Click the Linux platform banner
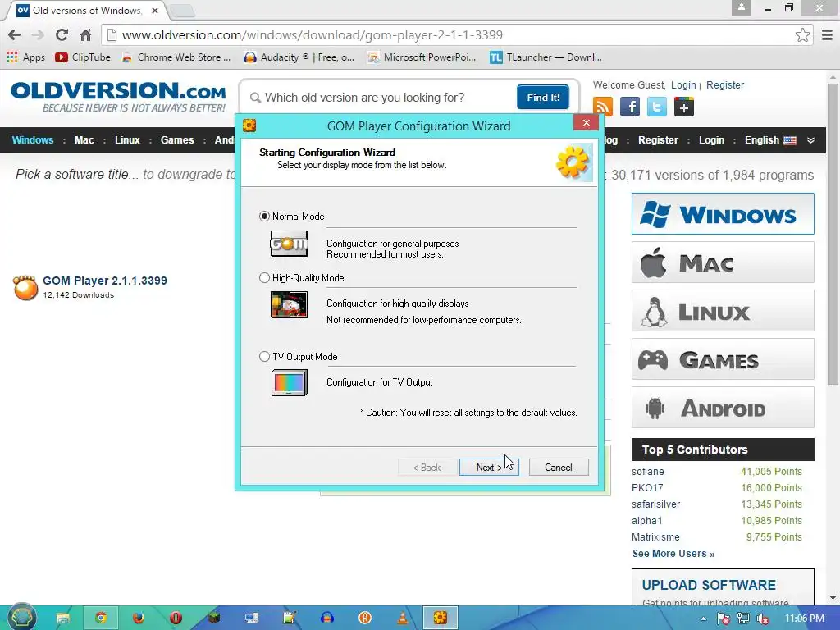The image size is (840, 630). click(723, 311)
